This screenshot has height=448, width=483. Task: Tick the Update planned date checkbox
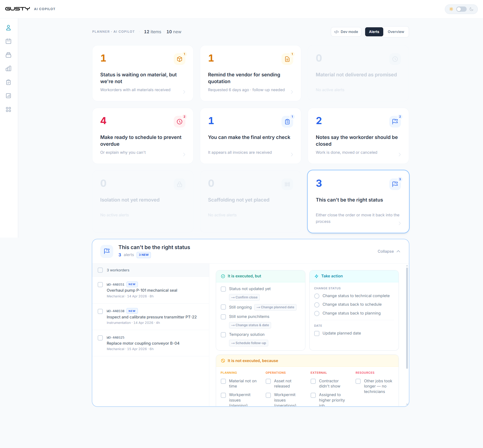pos(317,333)
